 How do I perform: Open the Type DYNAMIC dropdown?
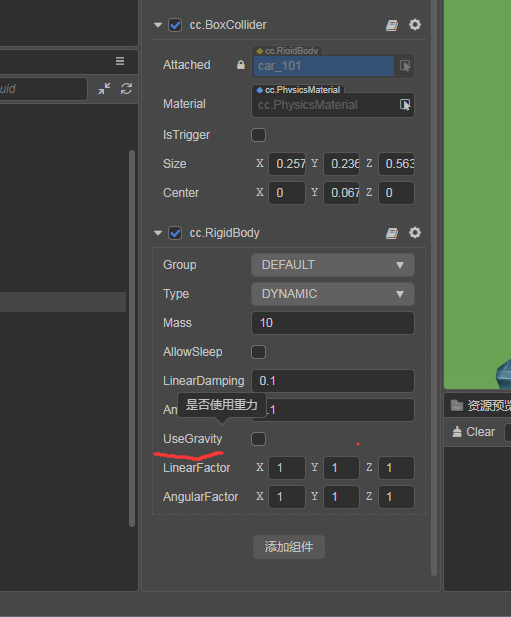coord(333,294)
